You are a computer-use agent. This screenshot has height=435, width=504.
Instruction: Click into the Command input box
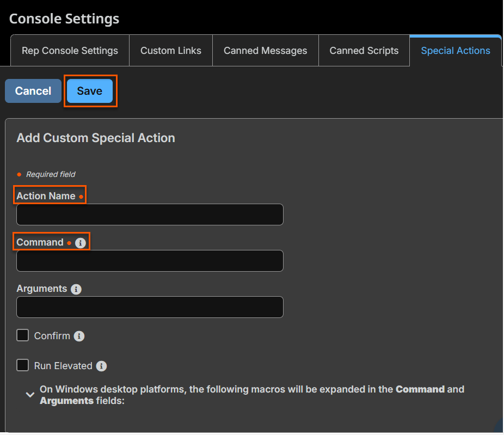click(x=150, y=261)
